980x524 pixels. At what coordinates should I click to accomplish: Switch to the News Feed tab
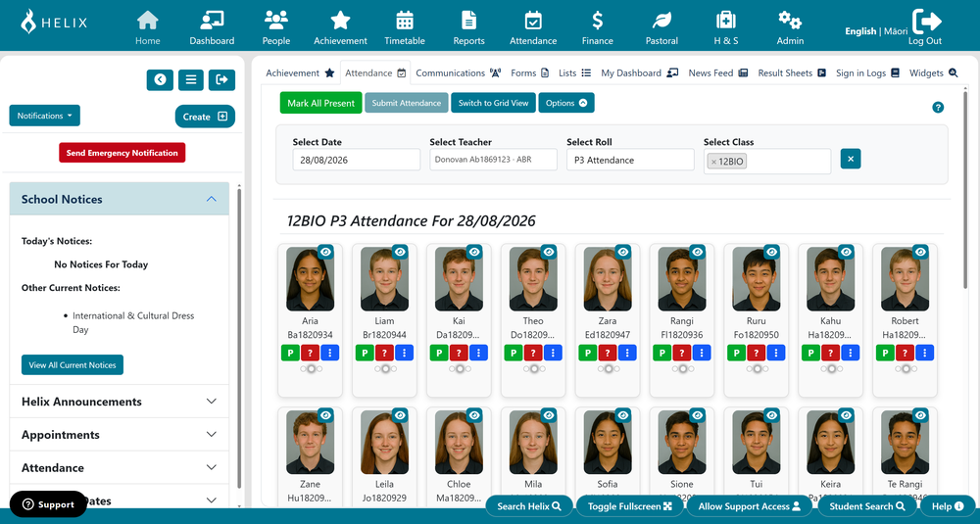(718, 73)
